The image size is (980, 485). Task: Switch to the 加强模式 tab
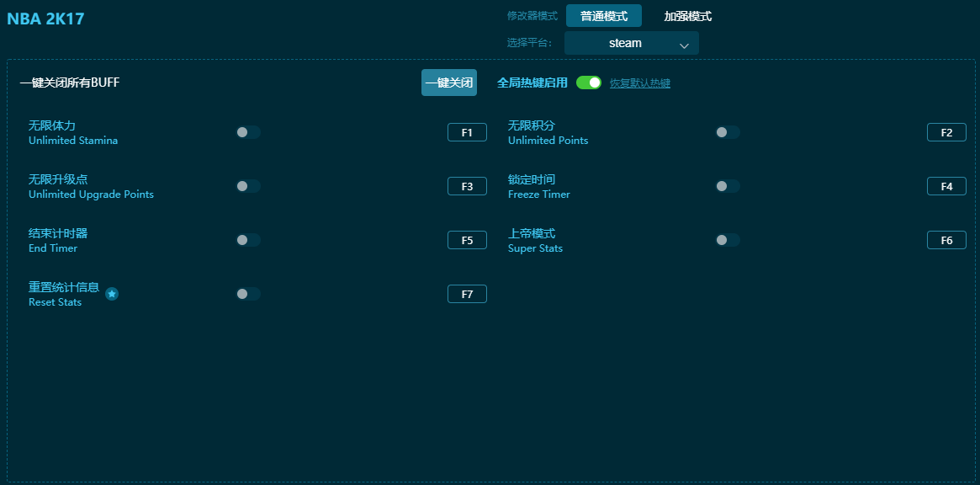pyautogui.click(x=687, y=16)
